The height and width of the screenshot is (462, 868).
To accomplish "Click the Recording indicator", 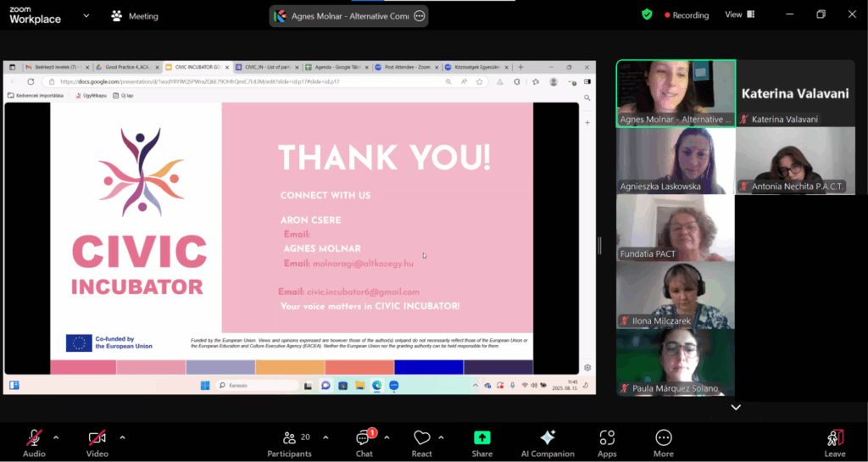I will click(687, 15).
